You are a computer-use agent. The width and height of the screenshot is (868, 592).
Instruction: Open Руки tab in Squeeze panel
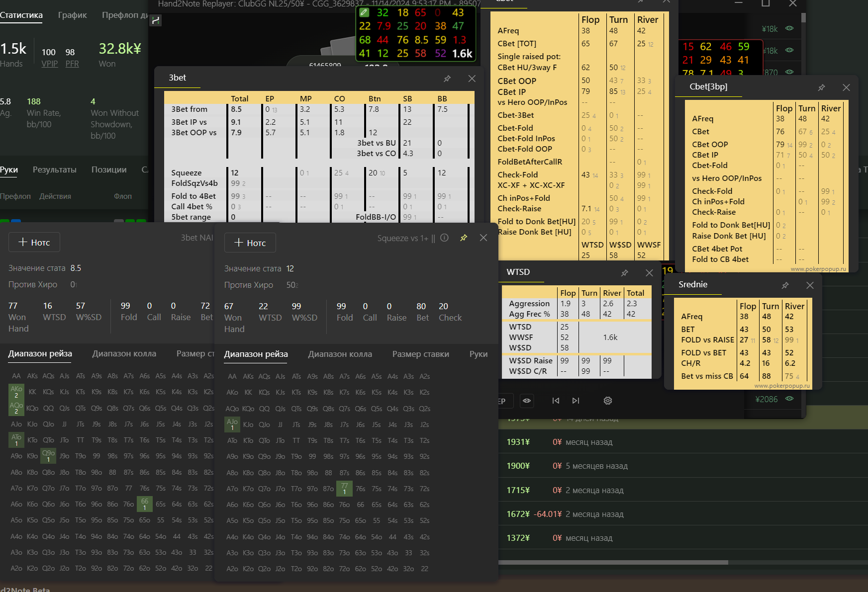point(479,354)
